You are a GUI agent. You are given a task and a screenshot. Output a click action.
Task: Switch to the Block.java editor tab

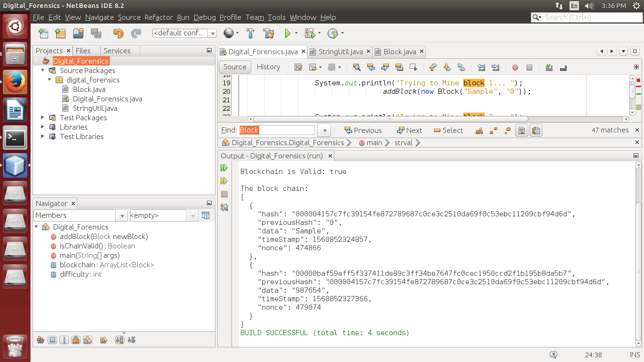400,51
